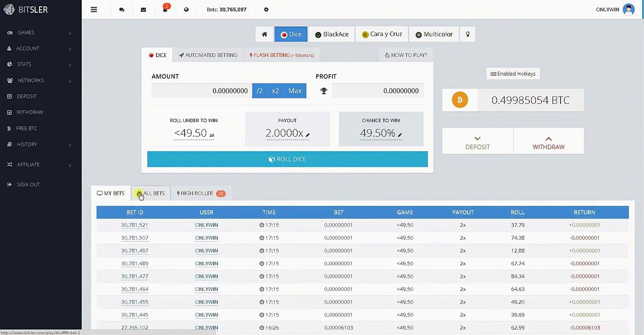Click the bet amount input field
Viewport: 644px width, 335px height.
coord(202,91)
